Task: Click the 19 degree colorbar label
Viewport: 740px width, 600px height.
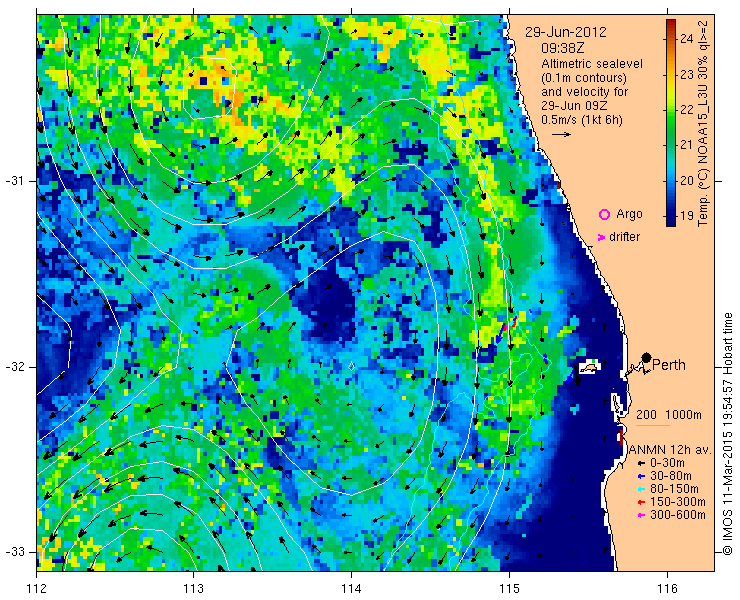Action: pyautogui.click(x=686, y=216)
